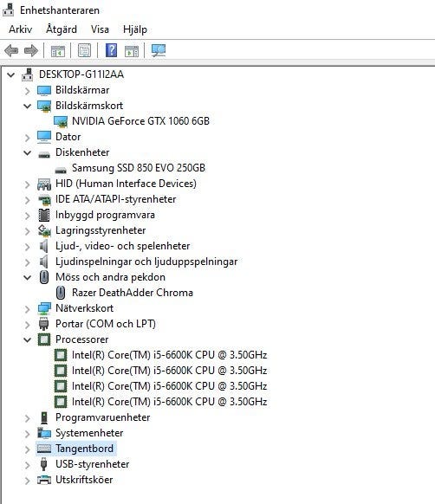The image size is (435, 504).
Task: Click the scan for hardware changes monitor icon
Action: [159, 51]
